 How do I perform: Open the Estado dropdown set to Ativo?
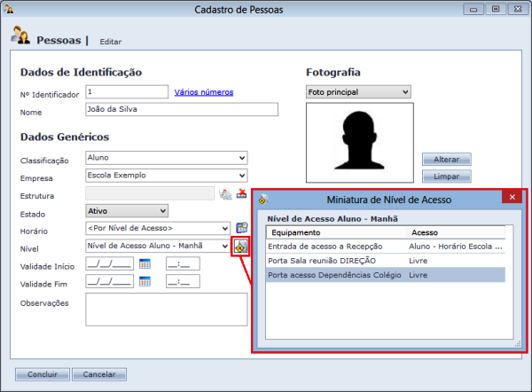pyautogui.click(x=127, y=211)
